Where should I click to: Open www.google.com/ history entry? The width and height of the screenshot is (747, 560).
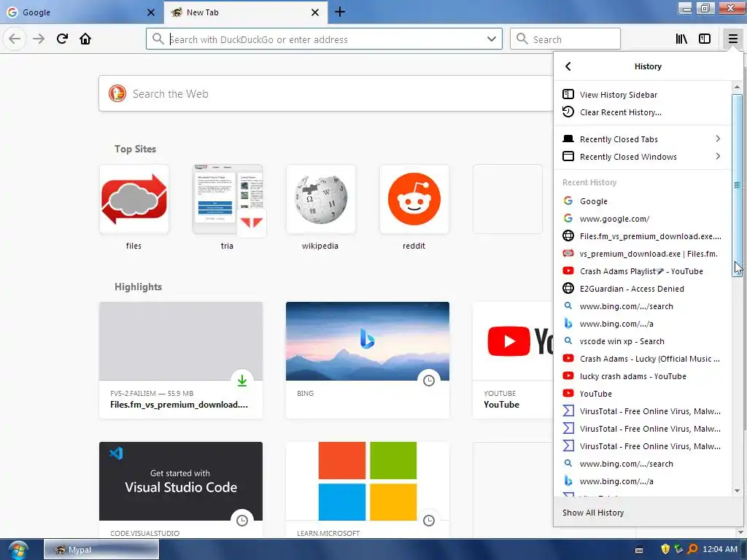642,219
